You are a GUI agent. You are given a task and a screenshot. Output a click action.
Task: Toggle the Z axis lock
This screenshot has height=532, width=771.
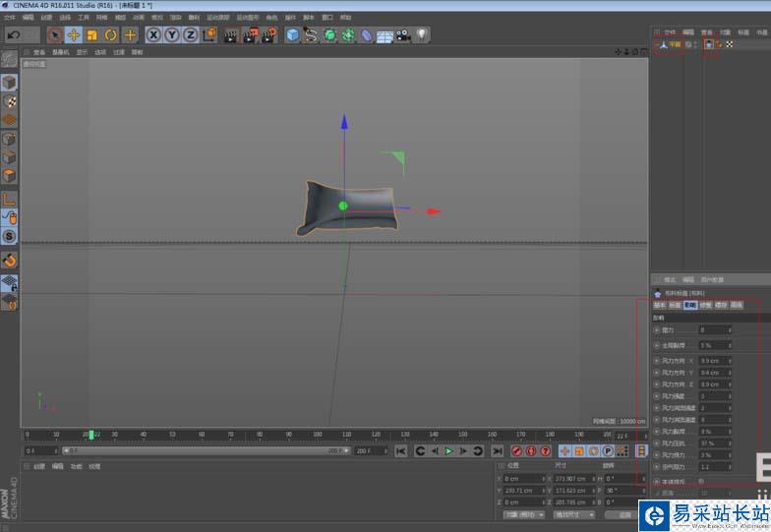point(190,35)
